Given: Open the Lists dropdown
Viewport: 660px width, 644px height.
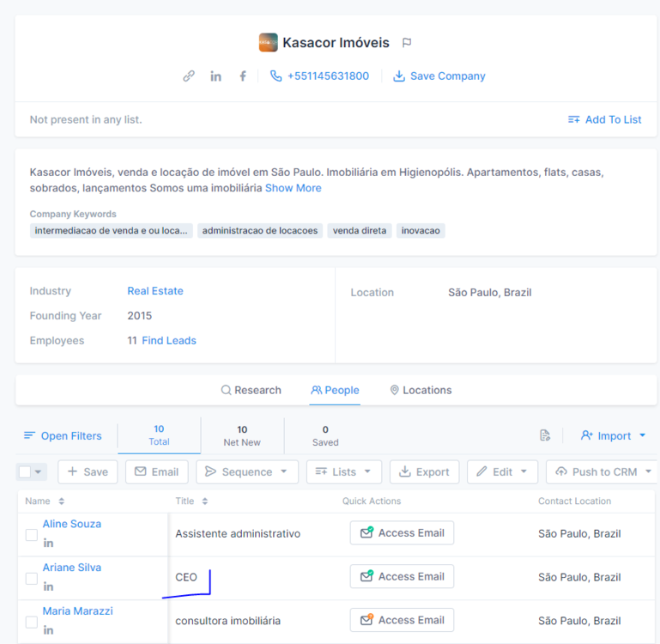Looking at the screenshot, I should 344,471.
